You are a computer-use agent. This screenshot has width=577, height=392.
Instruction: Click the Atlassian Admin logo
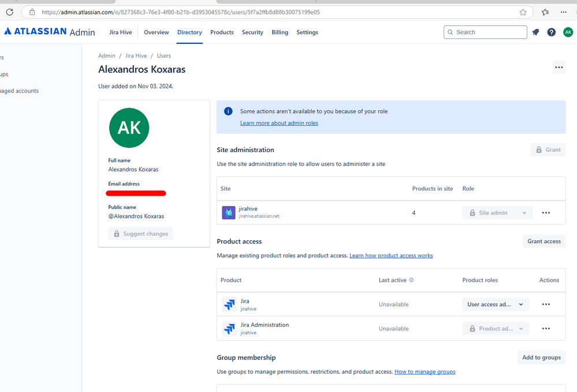click(49, 32)
